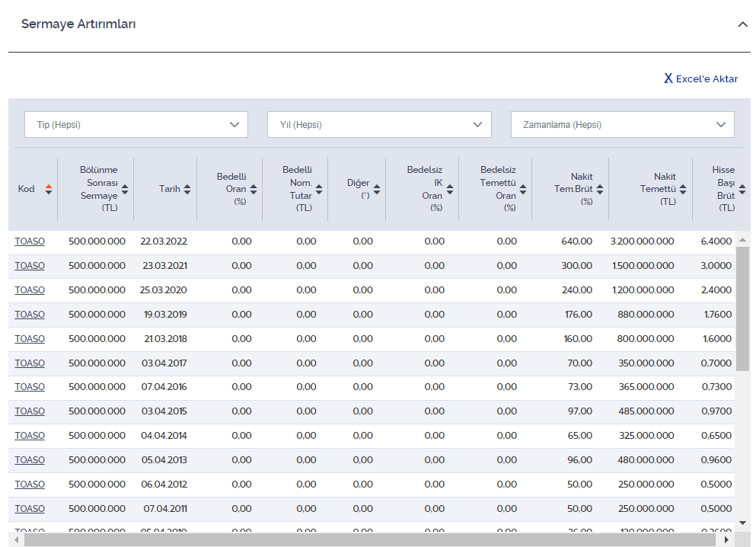The image size is (756, 547).
Task: Click the Nakit Temettü value 1.200.000.000
Action: tap(643, 290)
